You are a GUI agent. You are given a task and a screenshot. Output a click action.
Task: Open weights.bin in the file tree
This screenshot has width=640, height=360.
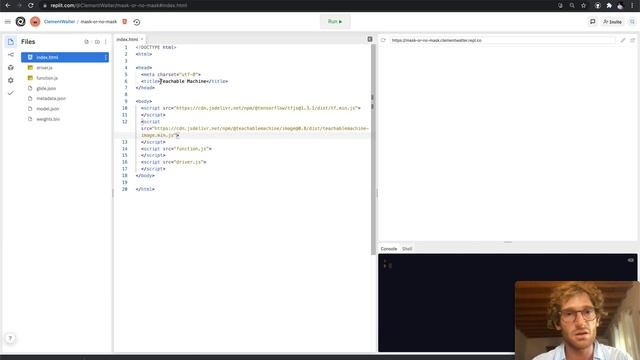[48, 119]
